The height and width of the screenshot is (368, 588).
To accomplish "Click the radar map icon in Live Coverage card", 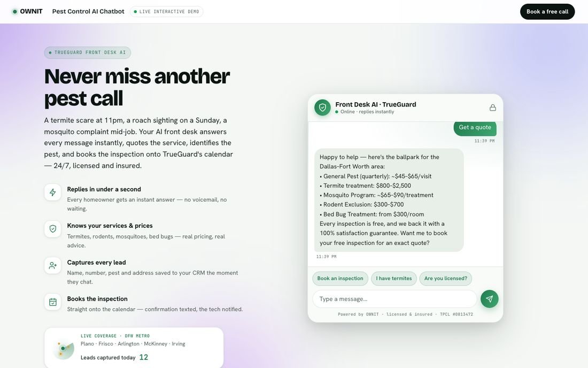I will (64, 349).
